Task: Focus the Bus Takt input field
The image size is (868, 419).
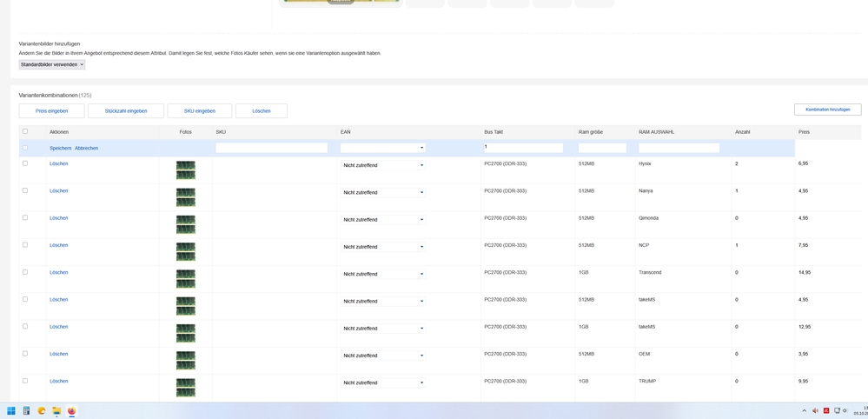Action: tap(523, 148)
